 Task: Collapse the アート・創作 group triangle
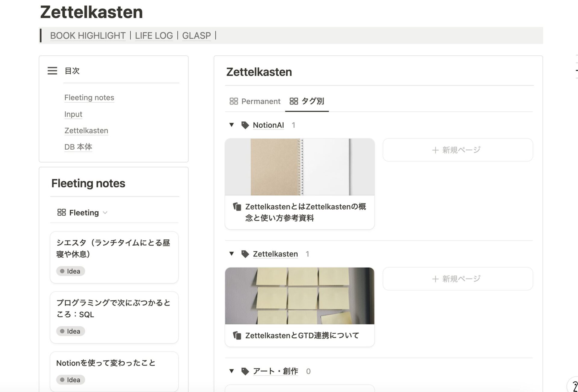pos(232,371)
